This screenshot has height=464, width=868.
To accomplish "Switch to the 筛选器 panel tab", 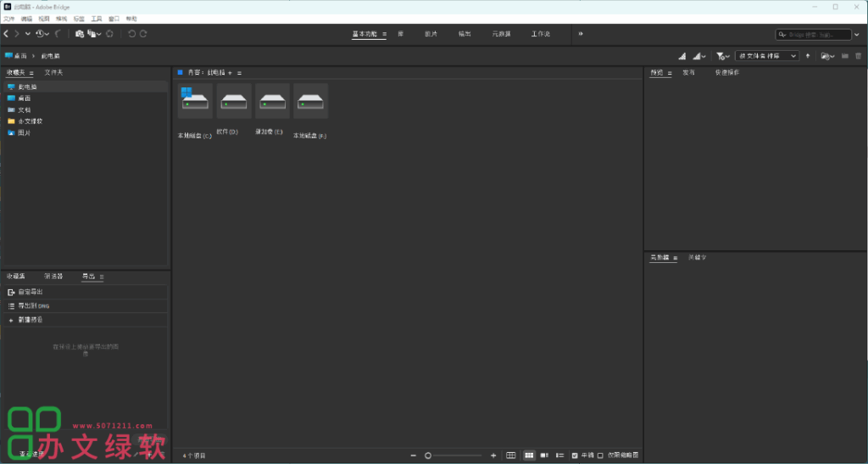I will coord(53,277).
